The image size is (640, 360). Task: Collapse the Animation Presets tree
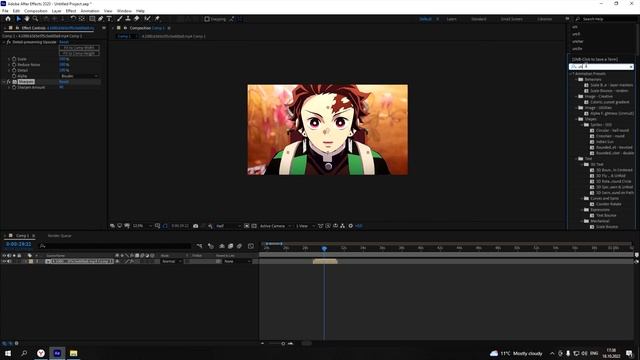(x=572, y=74)
